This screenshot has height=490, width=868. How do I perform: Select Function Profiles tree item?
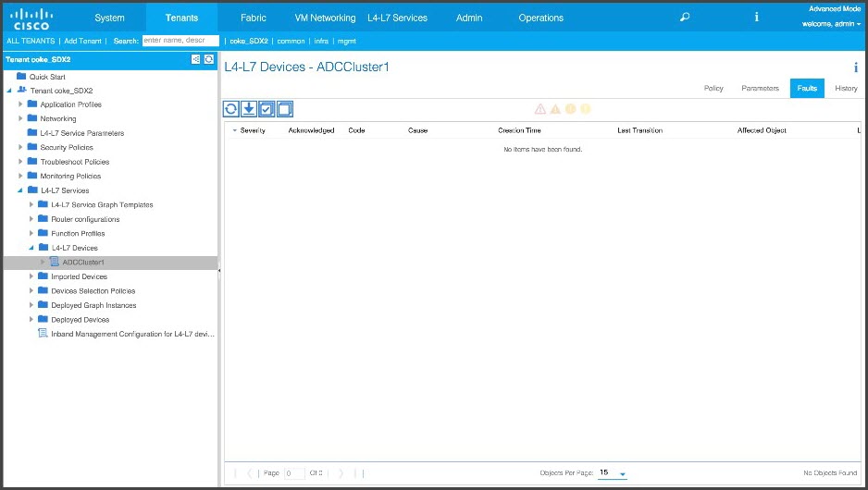pyautogui.click(x=78, y=233)
